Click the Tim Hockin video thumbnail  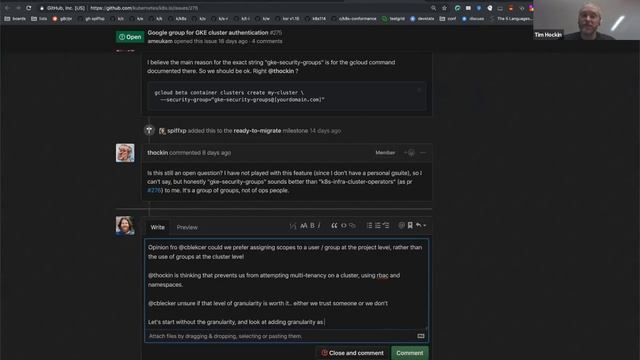point(587,20)
